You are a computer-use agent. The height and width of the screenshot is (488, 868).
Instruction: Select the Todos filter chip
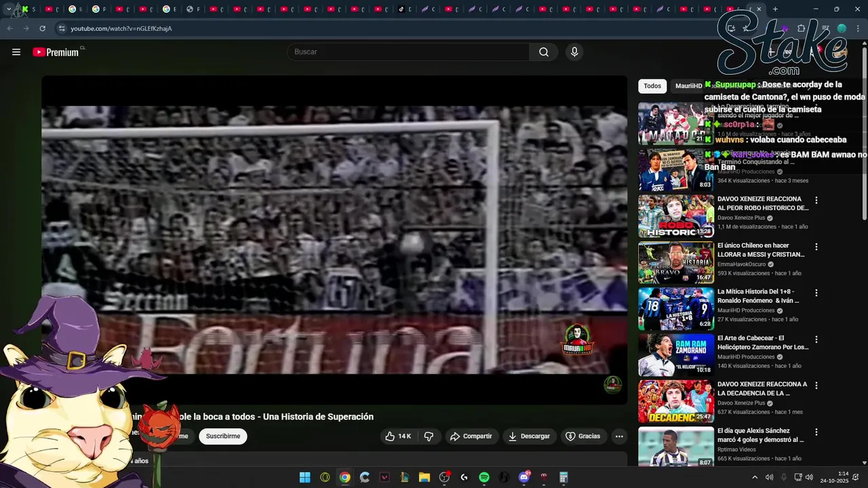(x=652, y=86)
